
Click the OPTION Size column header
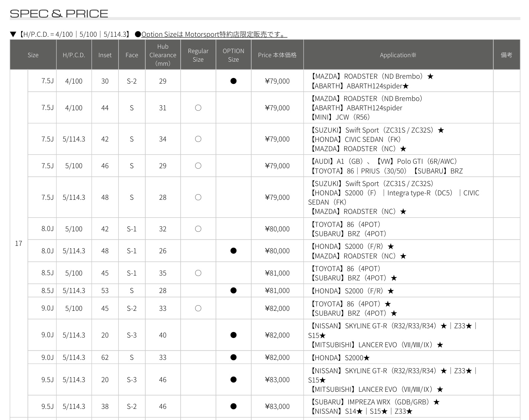click(233, 55)
